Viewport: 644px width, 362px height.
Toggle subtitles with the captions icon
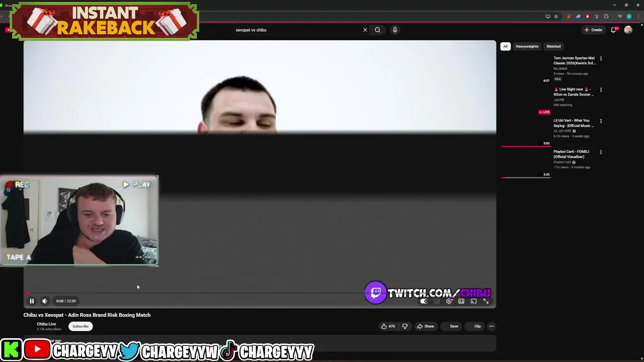[436, 301]
